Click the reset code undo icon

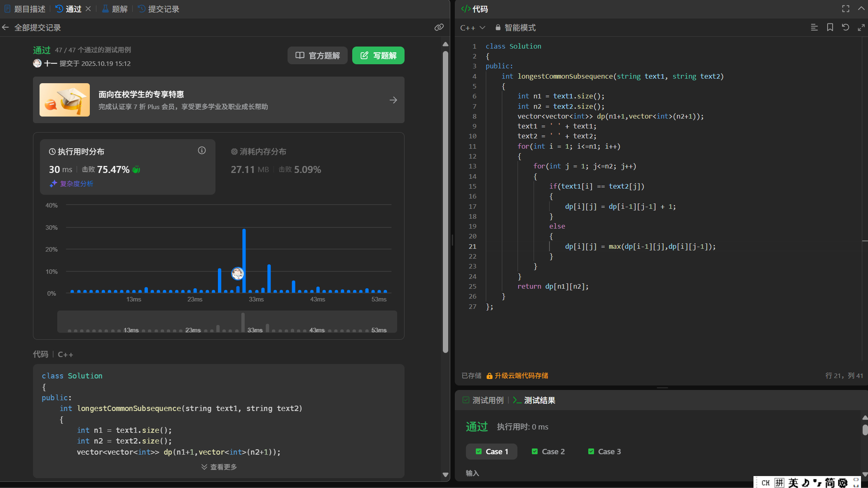(845, 27)
